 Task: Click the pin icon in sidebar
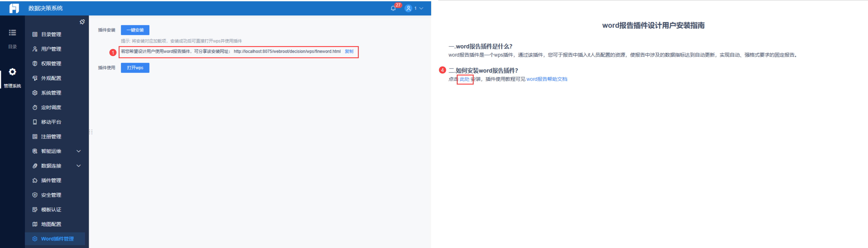tap(82, 22)
